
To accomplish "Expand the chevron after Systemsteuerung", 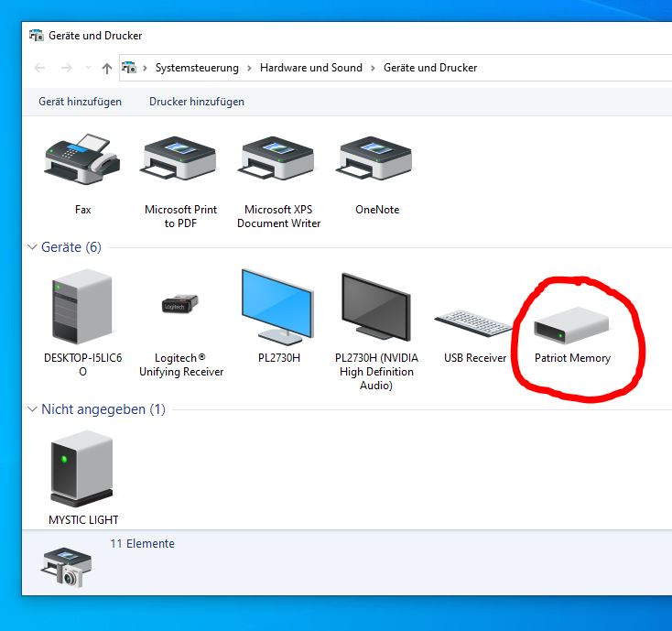I will (x=249, y=68).
